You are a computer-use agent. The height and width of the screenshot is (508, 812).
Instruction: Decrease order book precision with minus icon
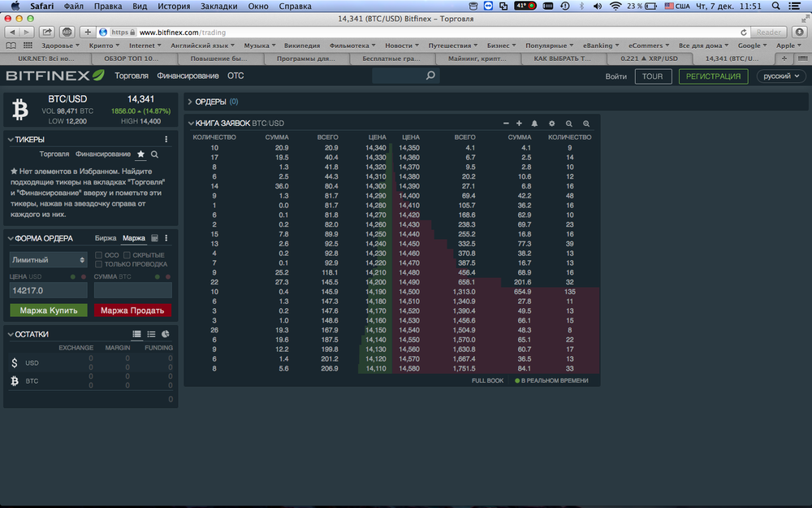click(506, 124)
